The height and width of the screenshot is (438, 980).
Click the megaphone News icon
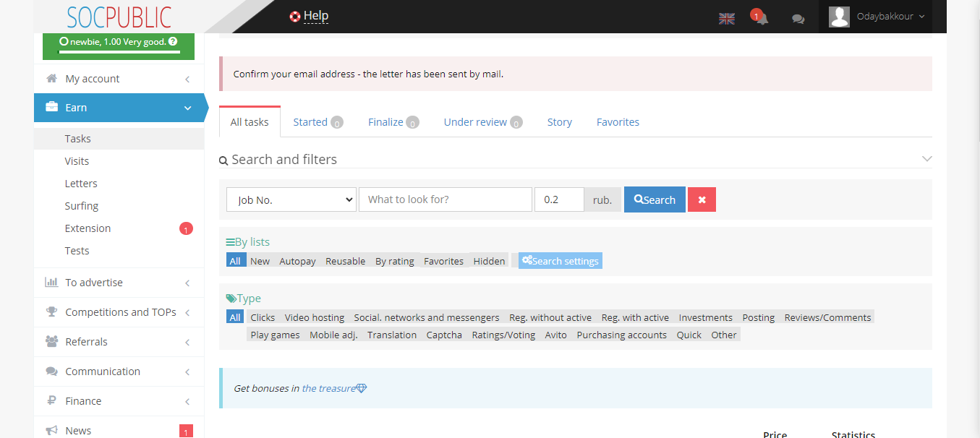51,430
